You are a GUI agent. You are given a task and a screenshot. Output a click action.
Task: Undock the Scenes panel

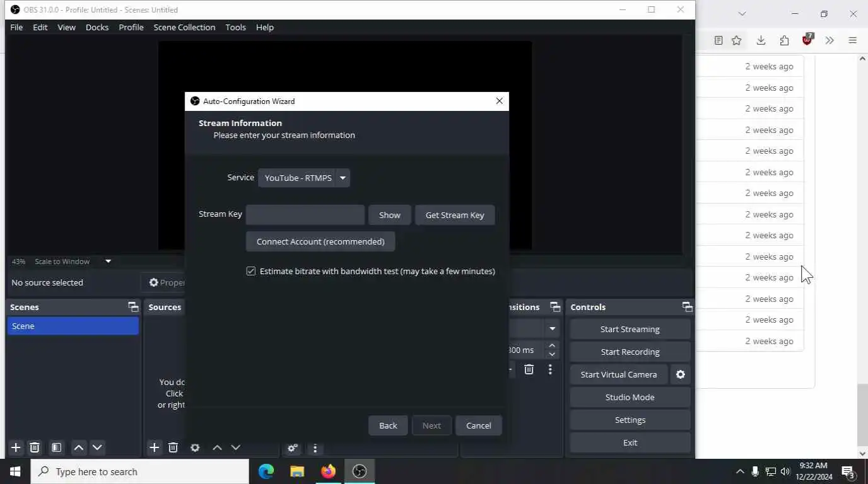point(133,307)
